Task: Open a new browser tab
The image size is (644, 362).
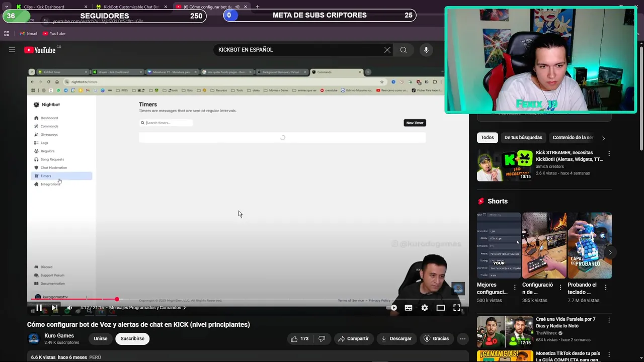Action: 258,7
